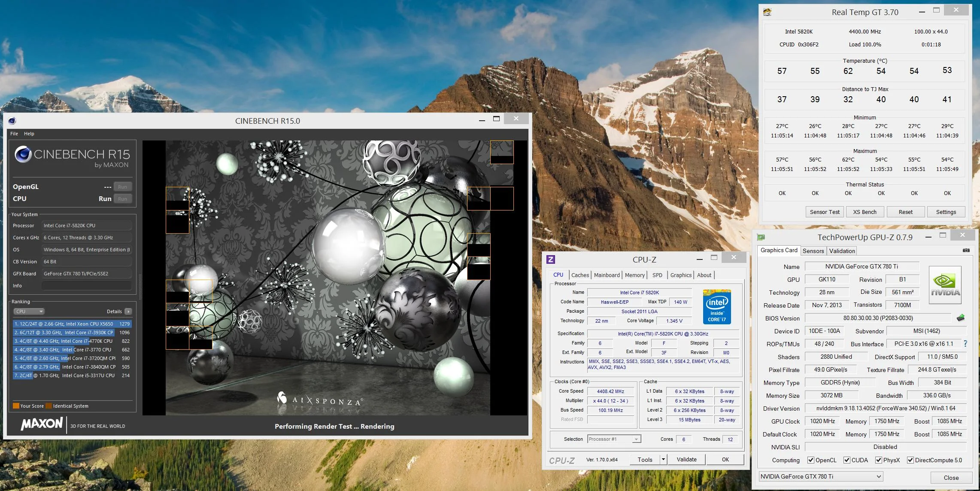Image resolution: width=980 pixels, height=491 pixels.
Task: Open the CPU ranking dropdown in CINEBENCH
Action: (29, 311)
